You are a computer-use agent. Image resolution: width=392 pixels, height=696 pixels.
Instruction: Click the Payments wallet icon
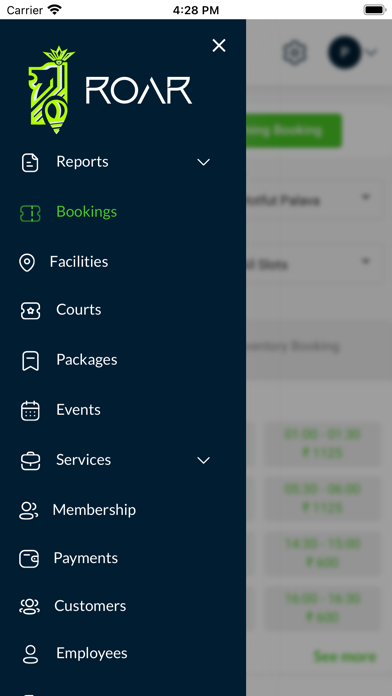coord(29,559)
